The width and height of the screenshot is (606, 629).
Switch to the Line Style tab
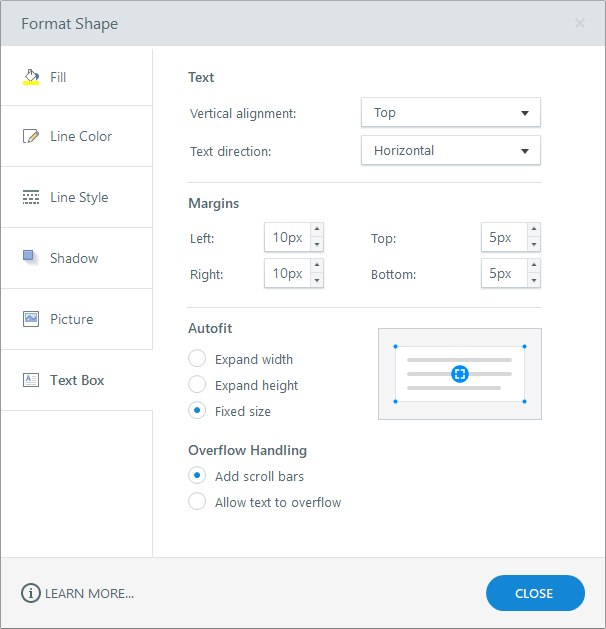tap(79, 197)
